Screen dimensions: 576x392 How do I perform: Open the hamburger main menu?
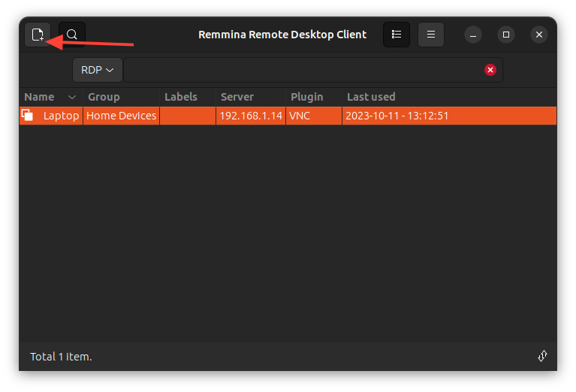430,35
